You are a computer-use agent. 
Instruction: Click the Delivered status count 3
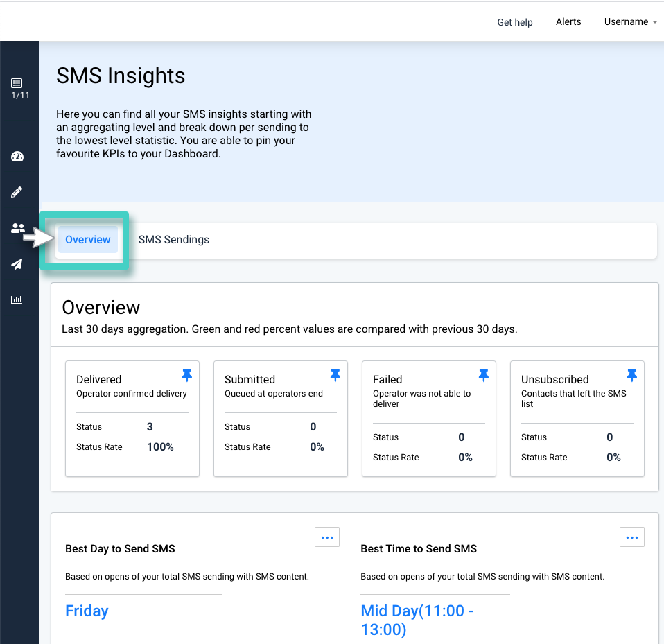click(150, 426)
